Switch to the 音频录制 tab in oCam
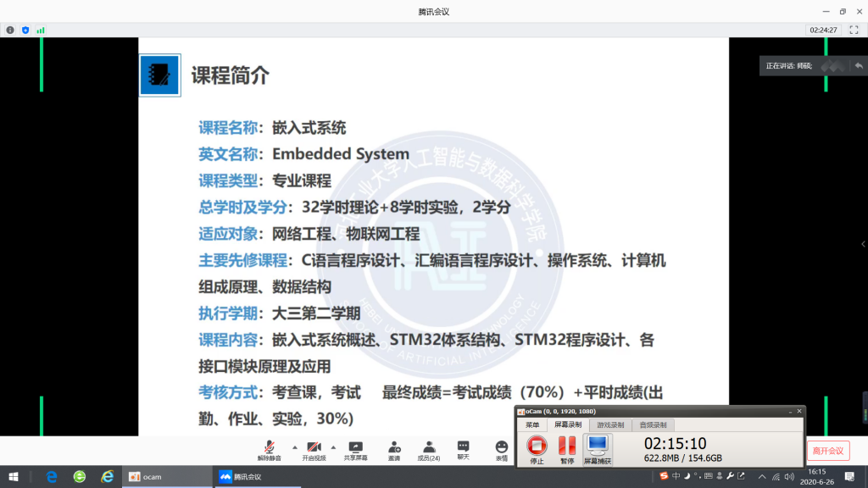This screenshot has height=488, width=868. tap(653, 424)
